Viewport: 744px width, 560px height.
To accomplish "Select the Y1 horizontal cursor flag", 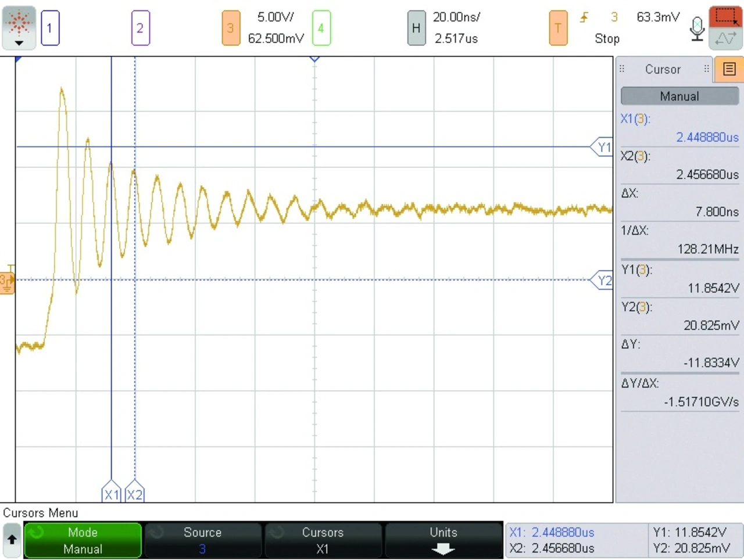I will 603,147.
